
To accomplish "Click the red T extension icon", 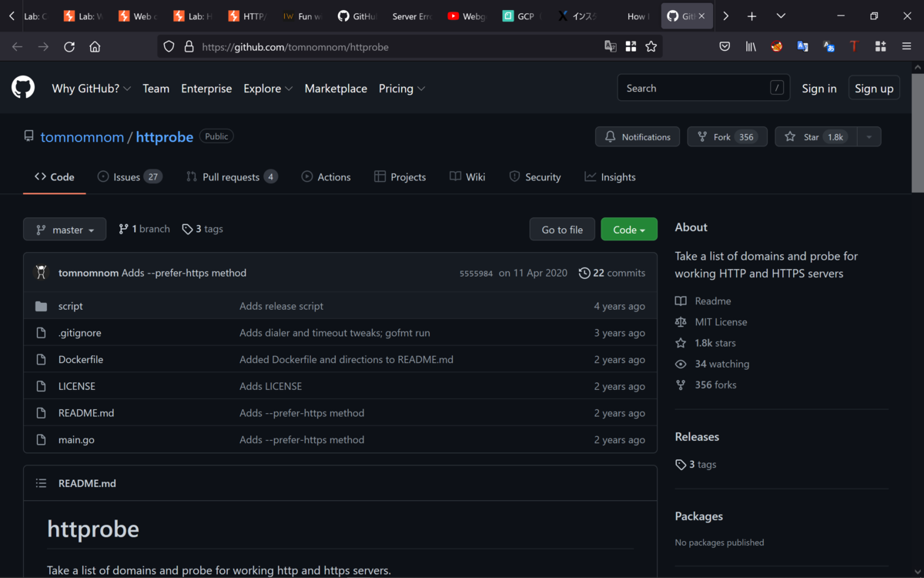I will [x=854, y=47].
